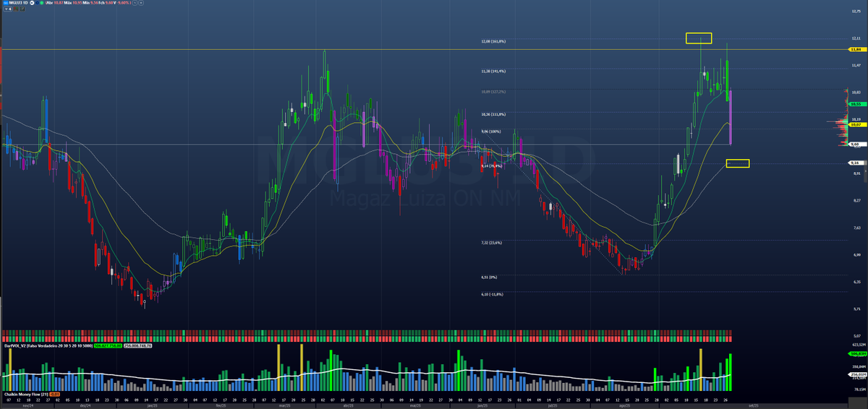Viewport: 868px width, 409px height.
Task: Click the red-green candle icon beside dropdown 4
Action: [x=16, y=9]
